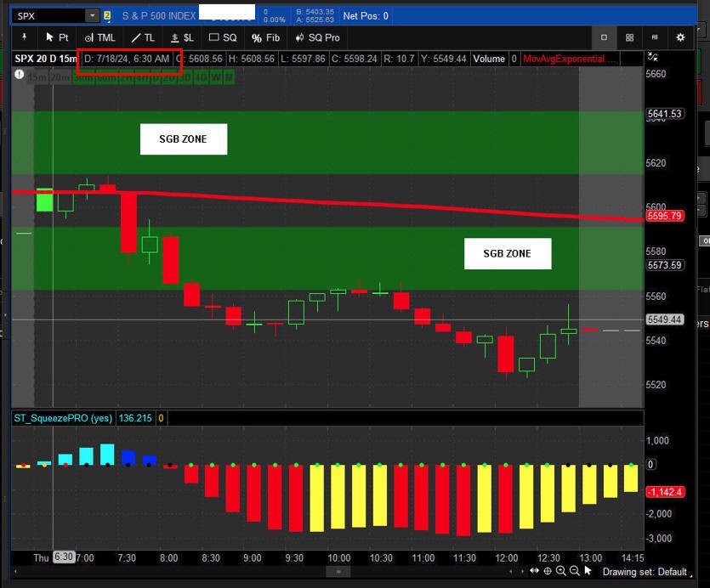Switch to chart grid layout icon
The width and height of the screenshot is (710, 588).
(x=629, y=37)
